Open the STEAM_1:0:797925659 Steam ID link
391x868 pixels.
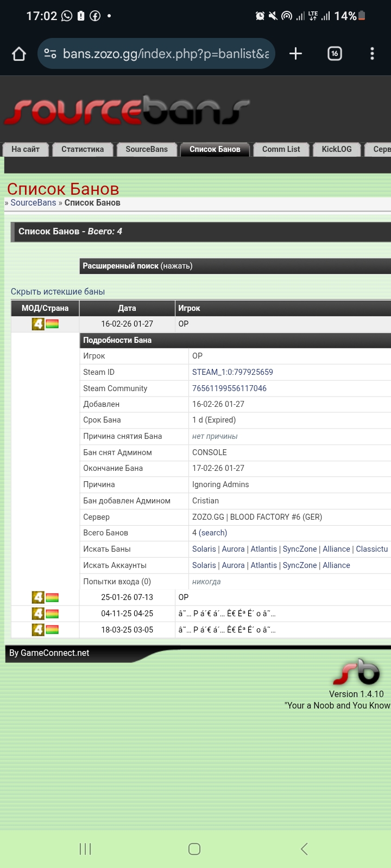point(232,372)
